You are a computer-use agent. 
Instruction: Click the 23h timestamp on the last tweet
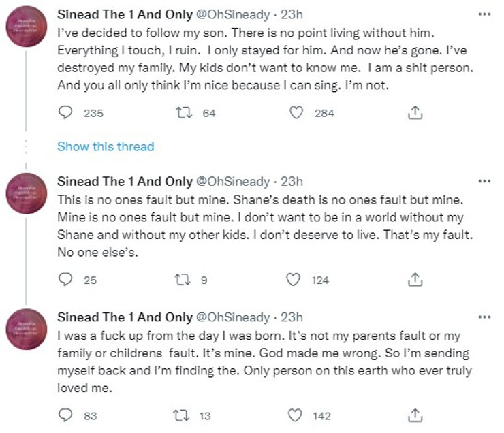(x=292, y=317)
